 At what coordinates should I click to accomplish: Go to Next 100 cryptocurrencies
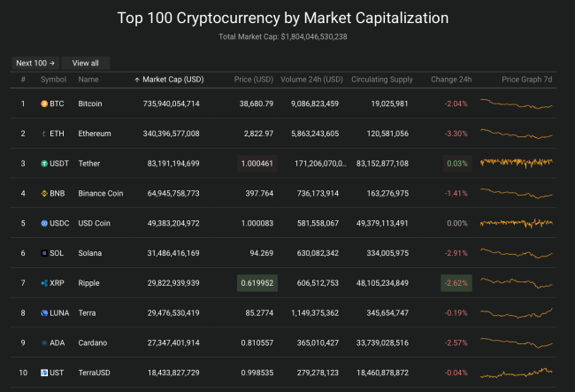pyautogui.click(x=35, y=63)
